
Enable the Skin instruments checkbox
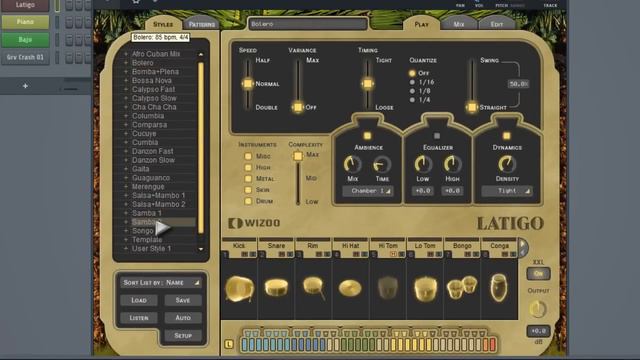[248, 190]
